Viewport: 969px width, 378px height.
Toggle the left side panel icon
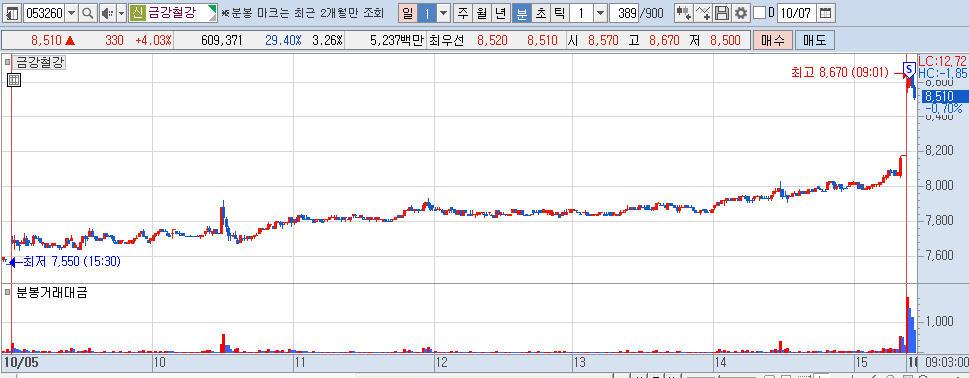tap(13, 12)
